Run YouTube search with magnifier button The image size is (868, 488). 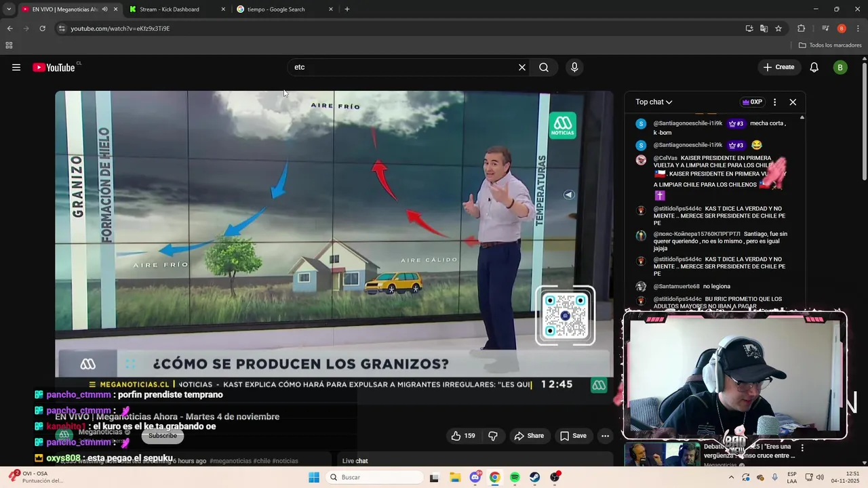(x=544, y=67)
